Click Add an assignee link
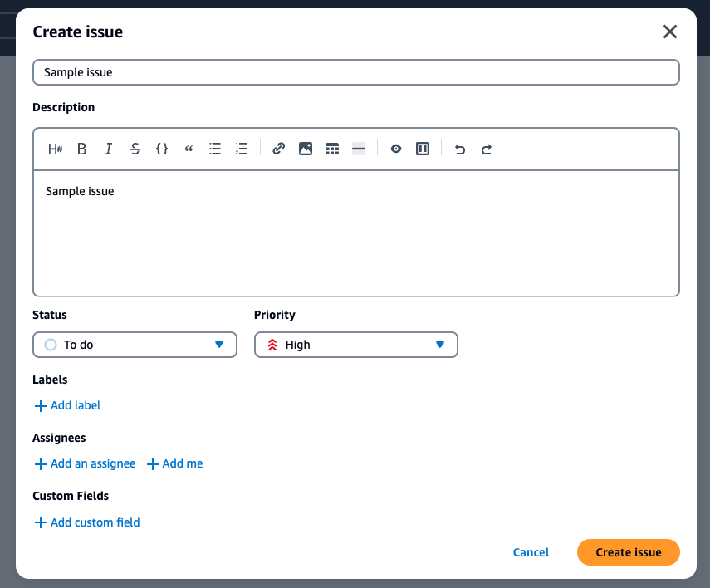 (86, 463)
